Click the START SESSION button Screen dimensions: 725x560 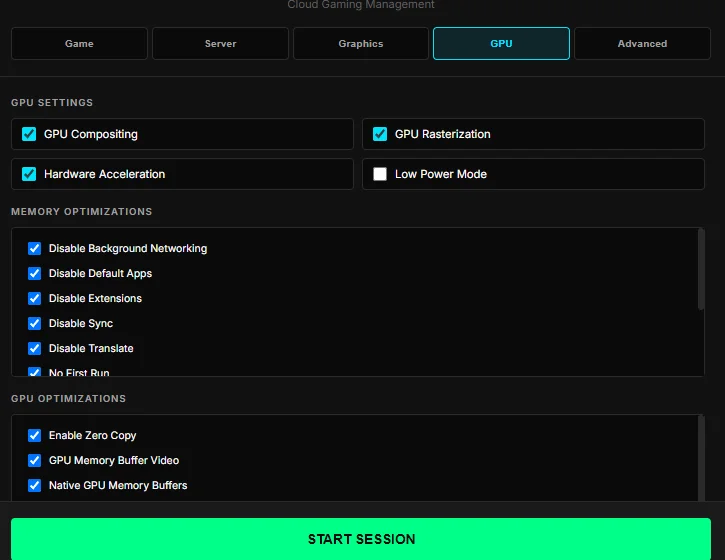click(x=361, y=539)
